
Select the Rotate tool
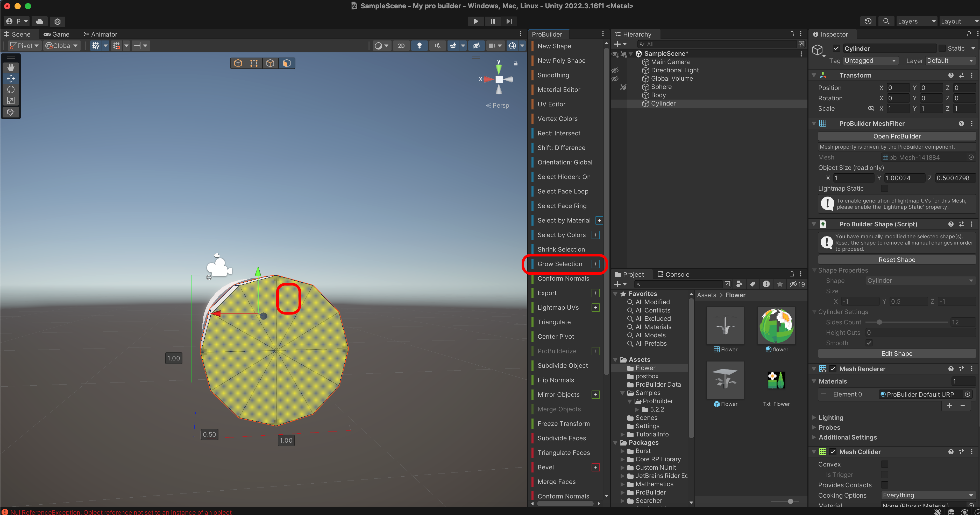point(11,89)
